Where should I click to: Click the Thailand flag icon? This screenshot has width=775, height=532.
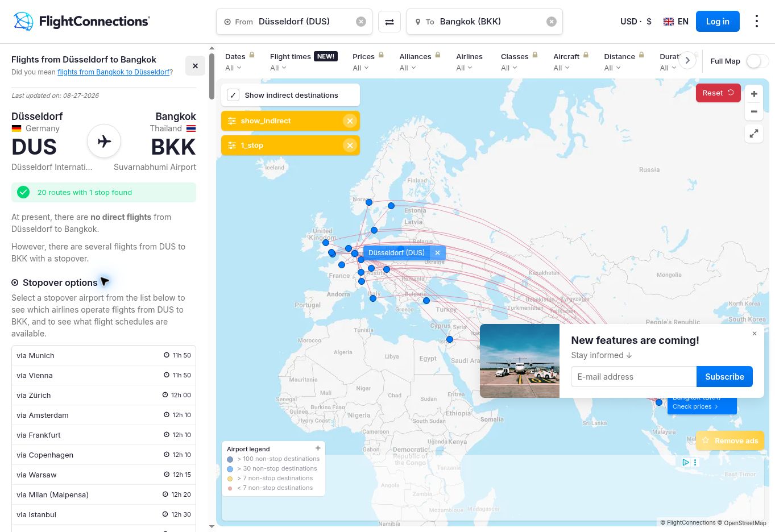pyautogui.click(x=191, y=128)
